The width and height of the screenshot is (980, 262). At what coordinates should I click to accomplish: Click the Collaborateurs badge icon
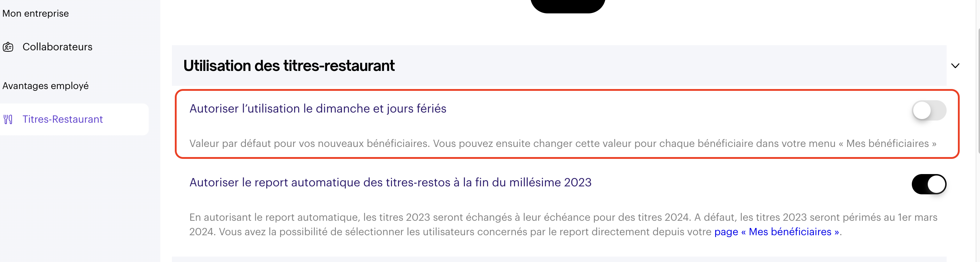8,47
